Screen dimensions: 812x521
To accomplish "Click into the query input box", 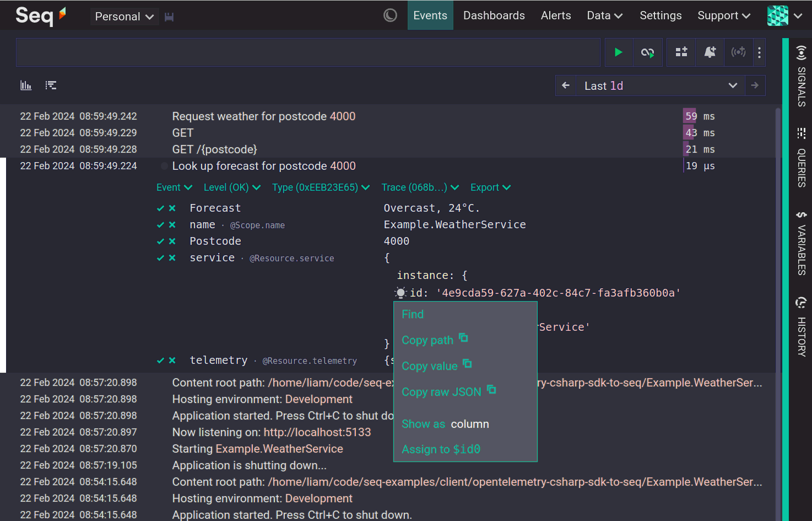I will [308, 52].
